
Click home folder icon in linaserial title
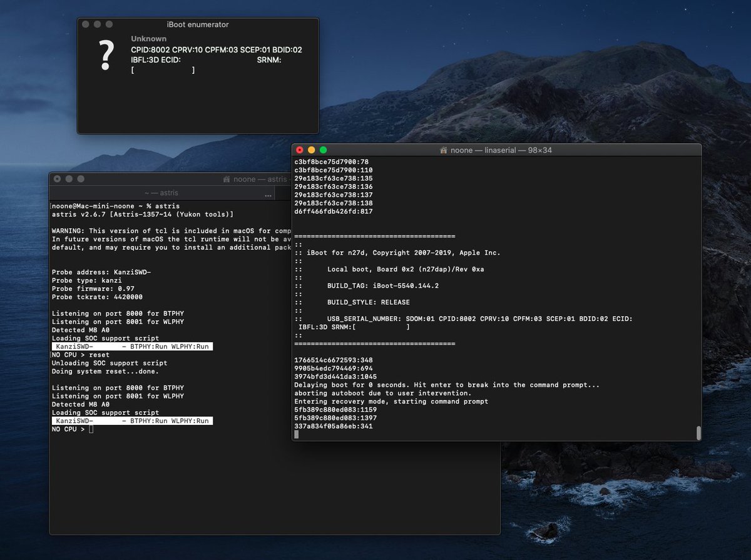443,150
